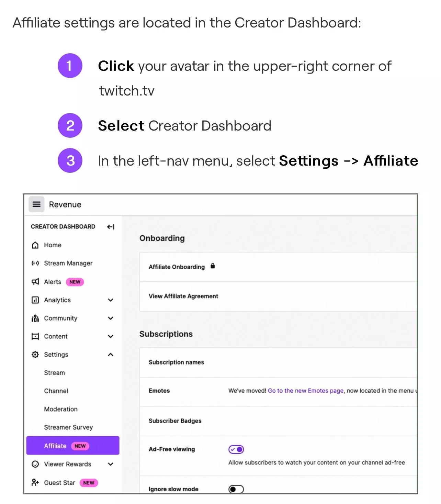Click the Analytics chart icon

(x=35, y=300)
